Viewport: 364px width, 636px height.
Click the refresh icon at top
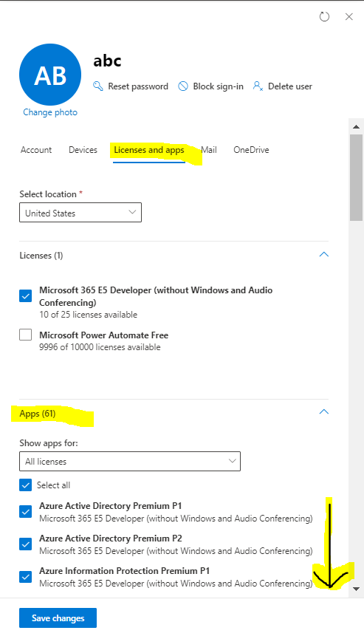coord(324,17)
